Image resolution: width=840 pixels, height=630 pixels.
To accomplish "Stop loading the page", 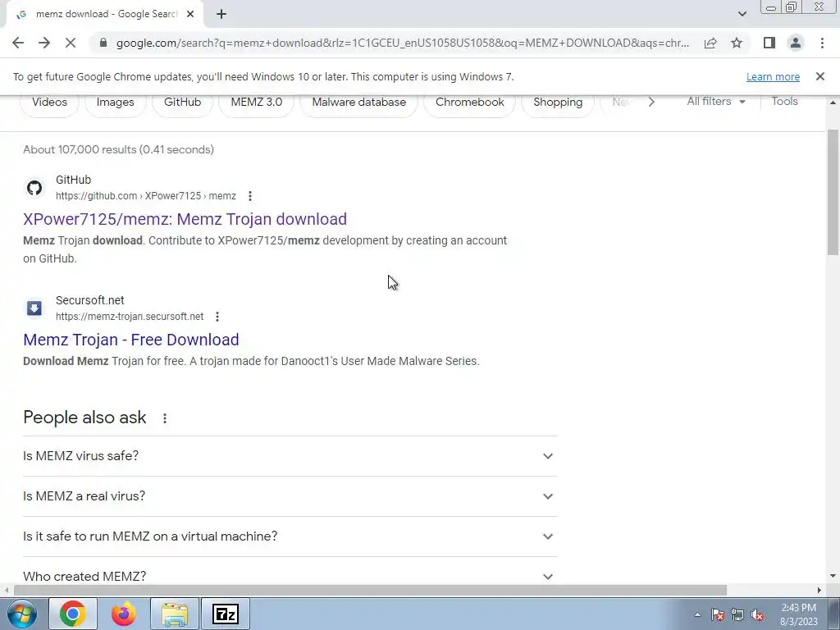I will [x=71, y=43].
